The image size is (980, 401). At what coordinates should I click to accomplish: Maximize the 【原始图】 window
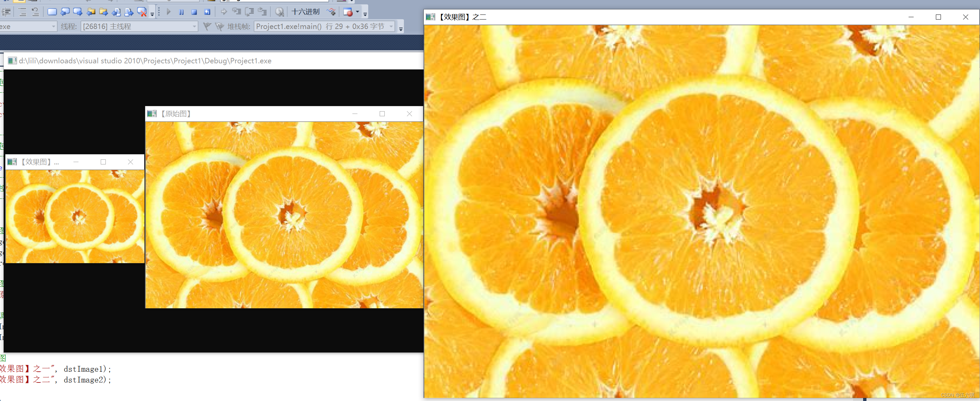(x=382, y=114)
